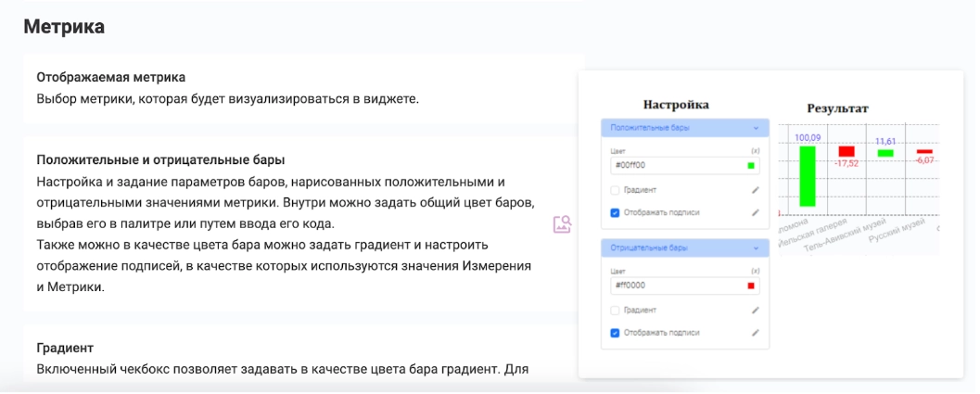Click the (x) formula icon for negative color
The height and width of the screenshot is (394, 980).
tap(755, 271)
